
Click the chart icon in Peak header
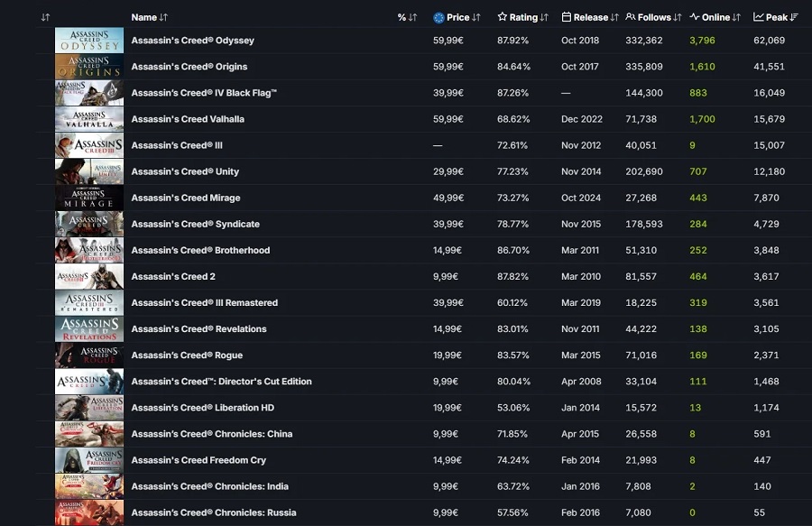coord(759,17)
